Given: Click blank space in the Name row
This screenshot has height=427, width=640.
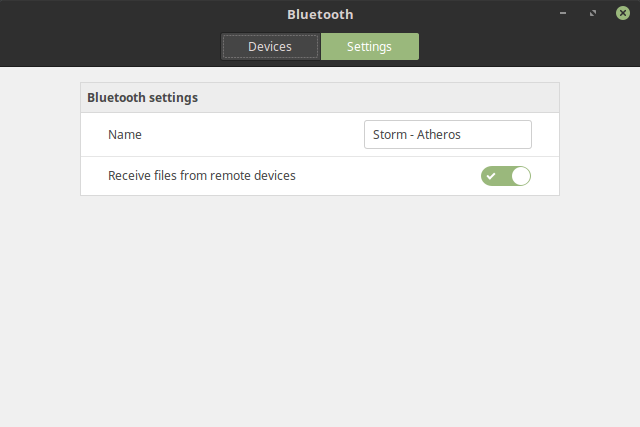Looking at the screenshot, I should point(253,135).
